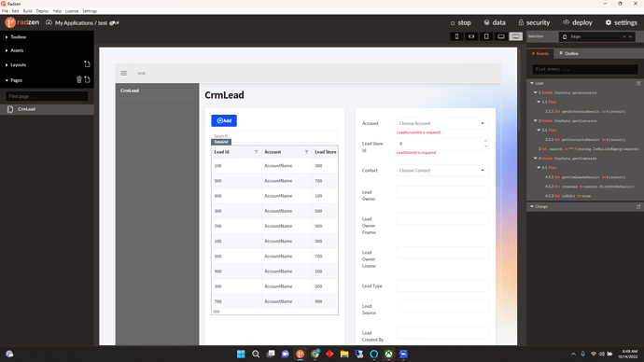The height and width of the screenshot is (362, 644).
Task: Open Task View from taskbar
Action: 271,354
